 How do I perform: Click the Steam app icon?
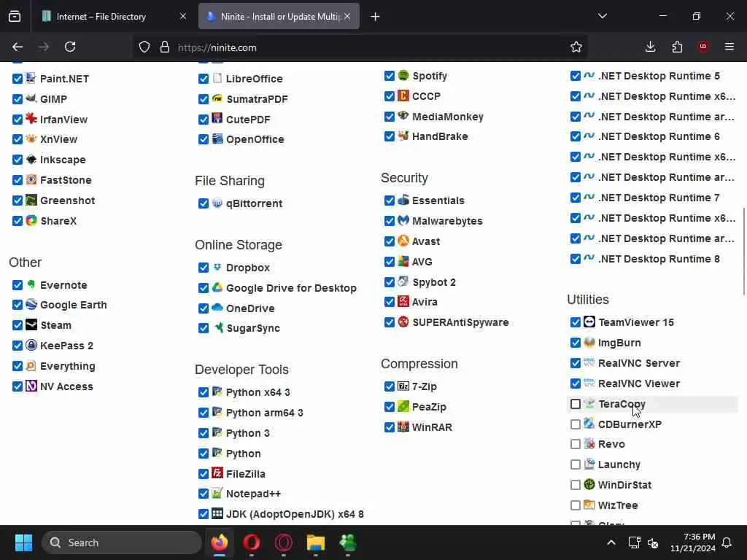pyautogui.click(x=31, y=324)
